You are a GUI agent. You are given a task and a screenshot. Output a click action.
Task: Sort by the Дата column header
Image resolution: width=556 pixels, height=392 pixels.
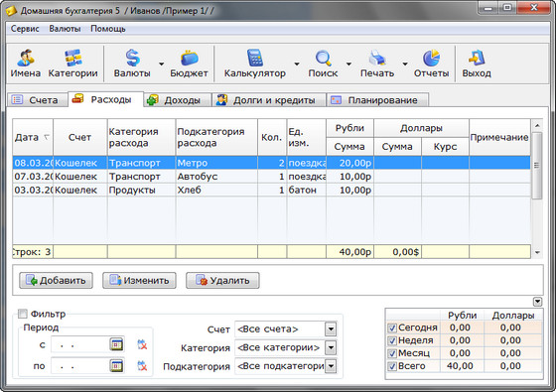(33, 137)
